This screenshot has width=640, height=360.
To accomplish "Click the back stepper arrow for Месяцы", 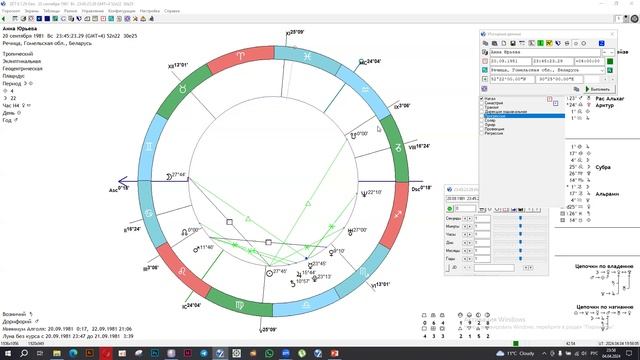I will point(465,251).
